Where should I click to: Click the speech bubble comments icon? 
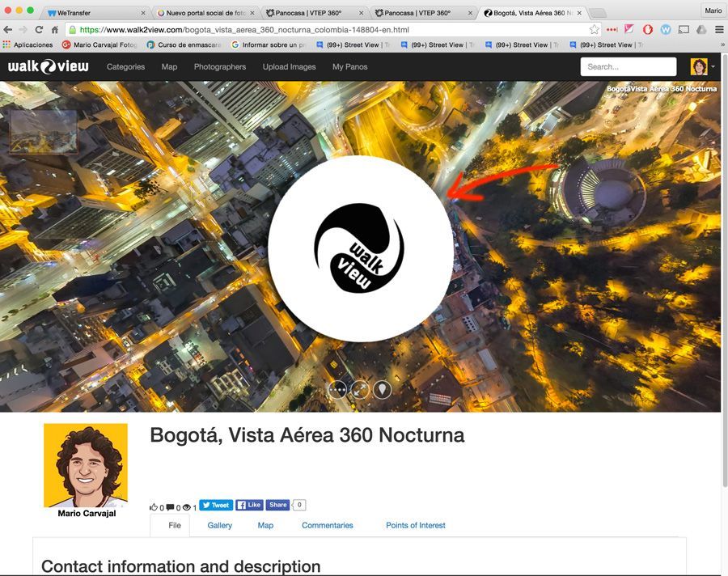(170, 507)
